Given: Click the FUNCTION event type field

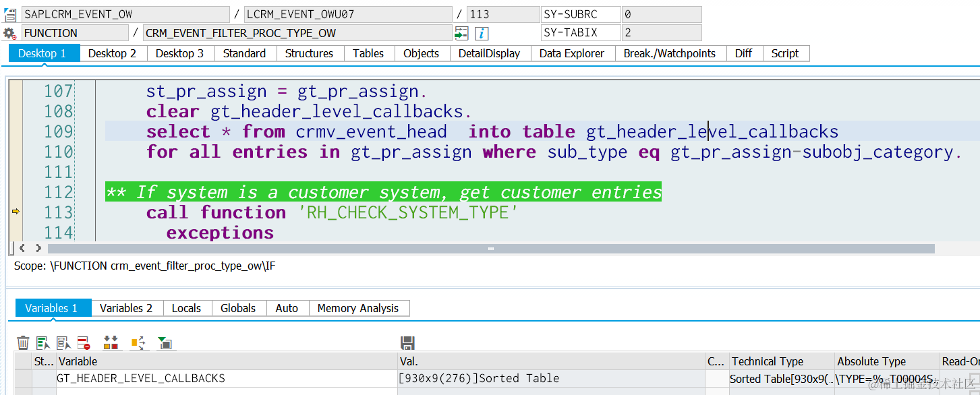Looking at the screenshot, I should click(x=75, y=33).
